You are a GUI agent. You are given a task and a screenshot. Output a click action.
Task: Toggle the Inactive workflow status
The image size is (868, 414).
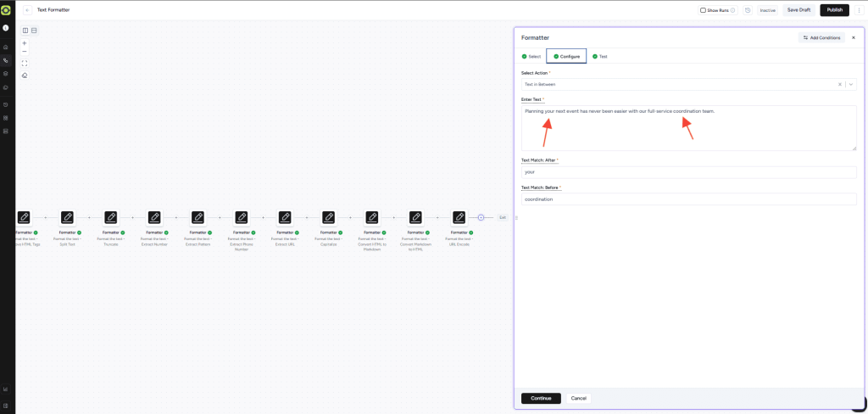click(767, 10)
